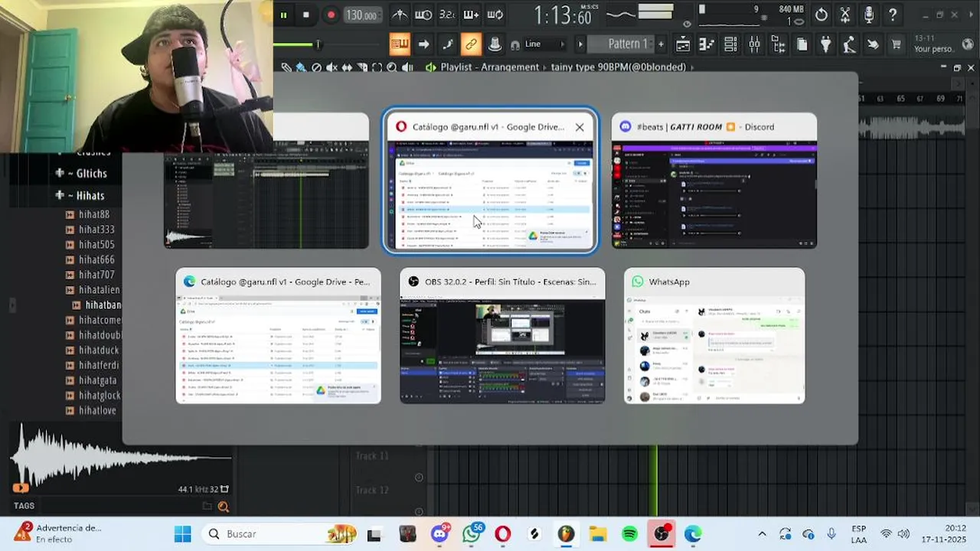Collapse the Hihats folder in browser
Image resolution: width=980 pixels, height=551 pixels.
click(x=81, y=195)
